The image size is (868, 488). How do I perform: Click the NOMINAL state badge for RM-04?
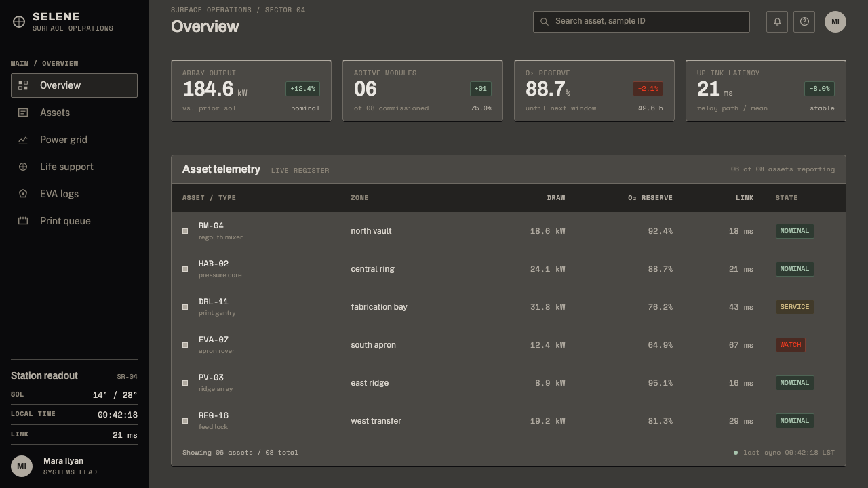point(795,231)
